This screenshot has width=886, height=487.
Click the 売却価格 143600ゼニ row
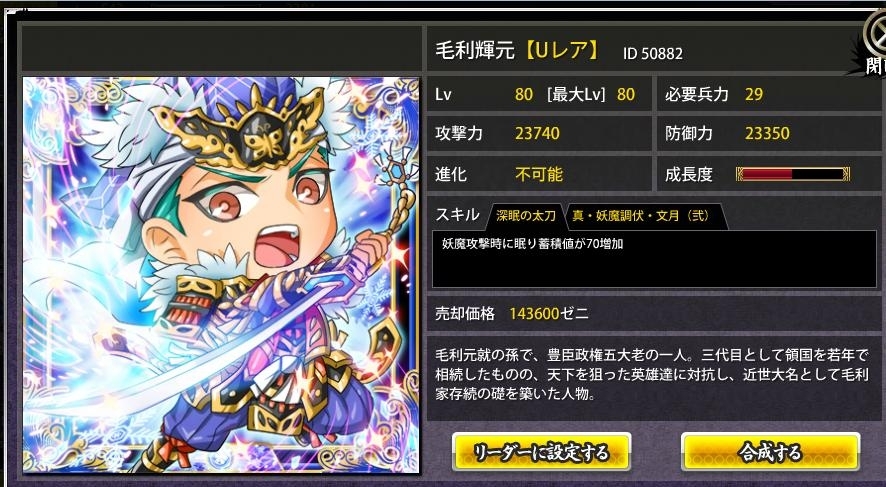tap(654, 314)
